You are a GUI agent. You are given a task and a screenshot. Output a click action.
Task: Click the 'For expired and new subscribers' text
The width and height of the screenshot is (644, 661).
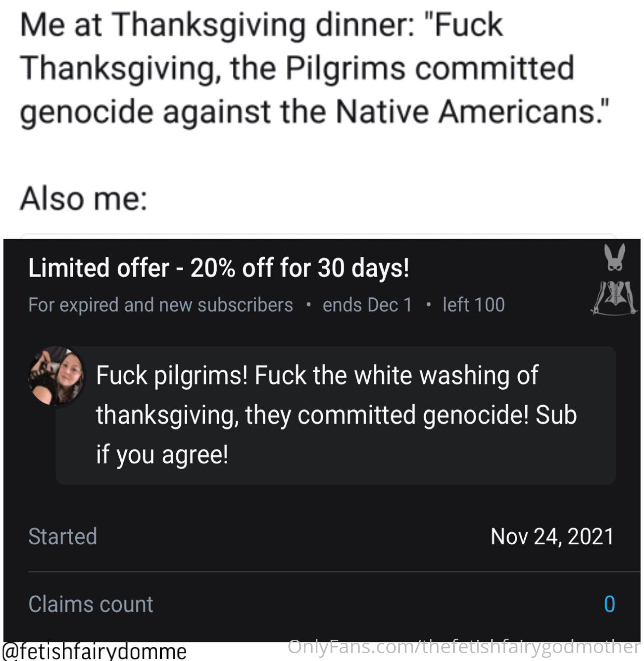click(161, 305)
